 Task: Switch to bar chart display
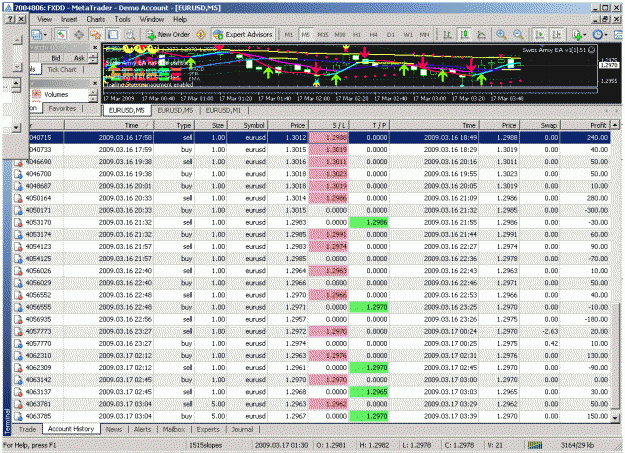coord(447,35)
